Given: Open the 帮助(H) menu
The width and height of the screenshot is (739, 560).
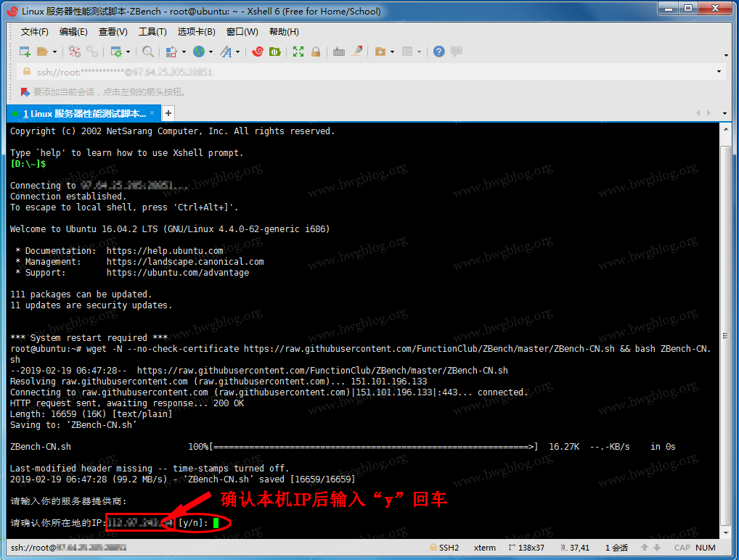Looking at the screenshot, I should pos(284,32).
